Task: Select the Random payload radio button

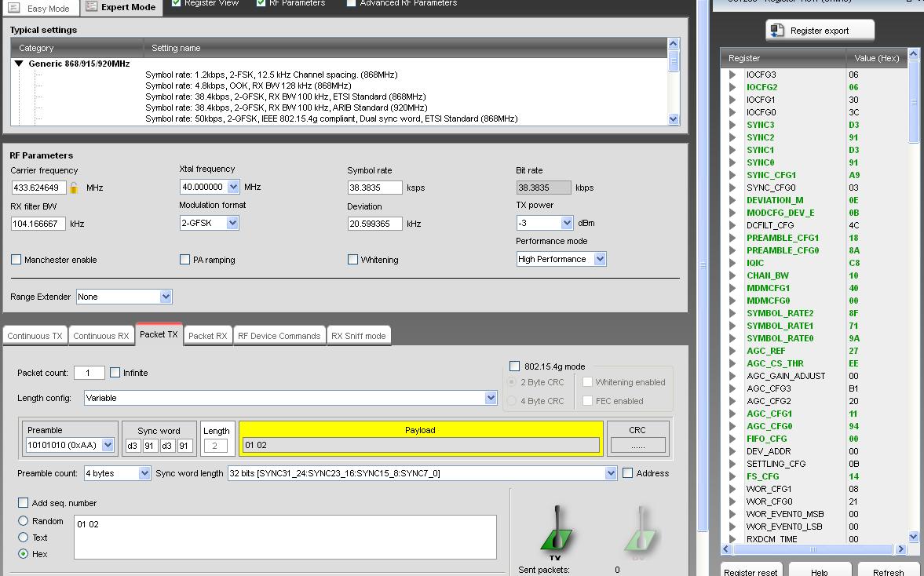Action: tap(23, 521)
